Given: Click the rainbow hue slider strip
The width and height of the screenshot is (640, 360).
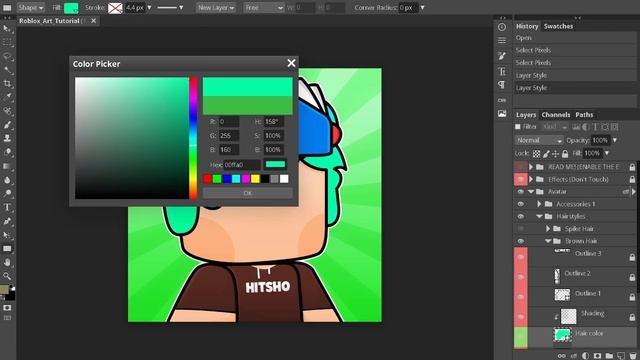Looking at the screenshot, I should coord(193,138).
